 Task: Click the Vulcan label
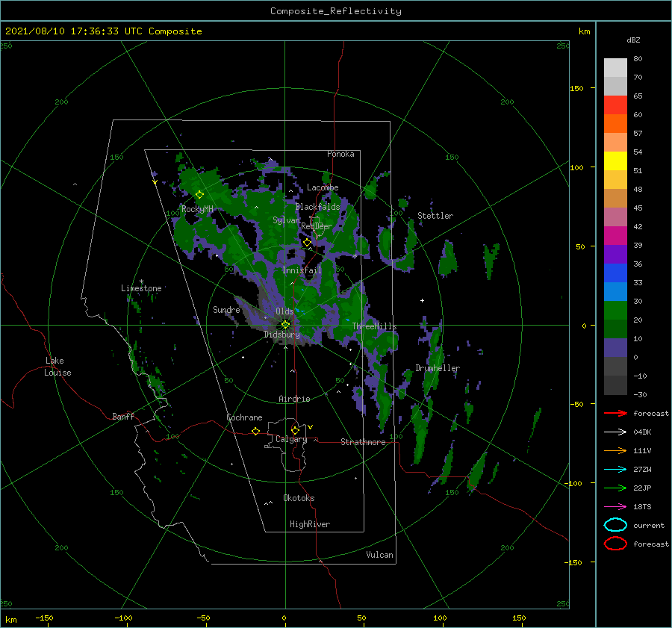[x=379, y=555]
